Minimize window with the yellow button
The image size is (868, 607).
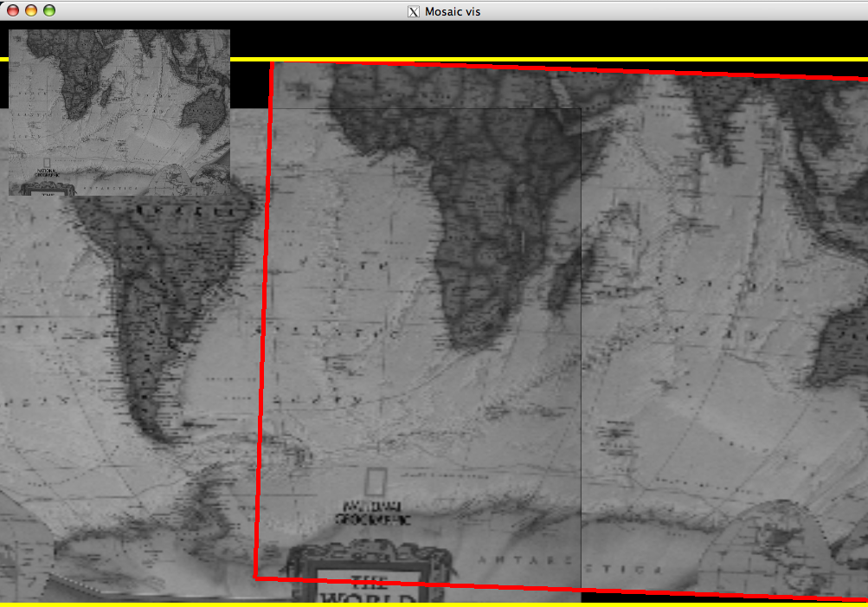point(31,11)
